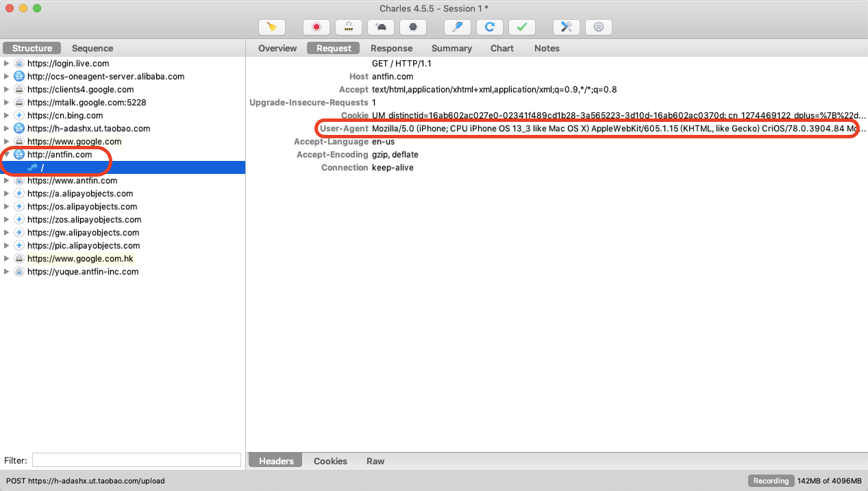Stop recording with the red record button
The image size is (868, 491).
coord(317,27)
